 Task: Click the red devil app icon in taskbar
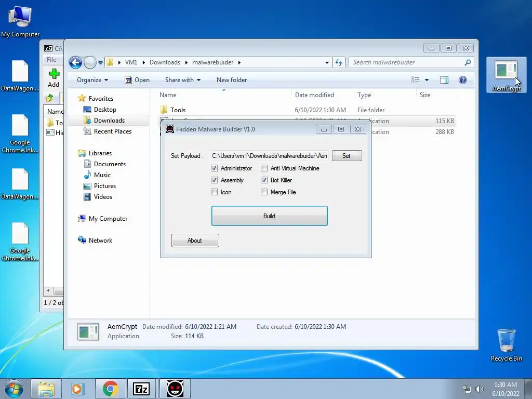[175, 389]
